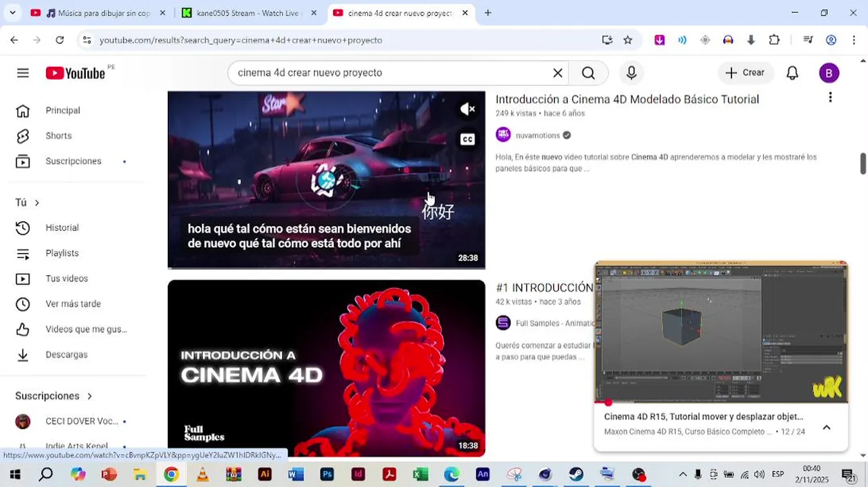
Task: Go to the YouTube home logo
Action: click(76, 73)
